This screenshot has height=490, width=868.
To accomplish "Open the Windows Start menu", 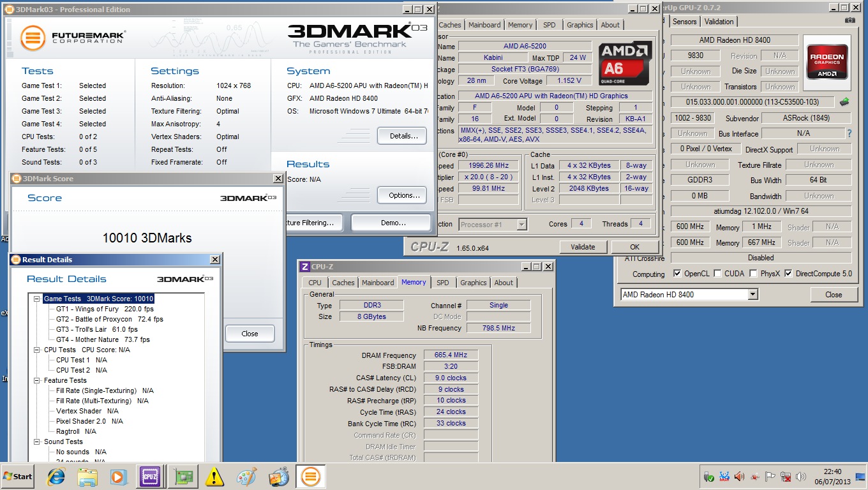I will tap(18, 476).
